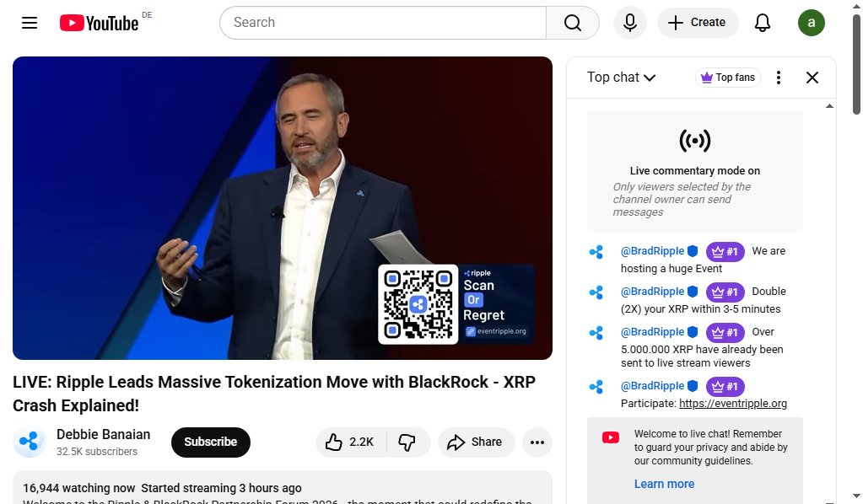Click the QR code overlay in video
Viewport: 863px width, 504px height.
click(418, 304)
